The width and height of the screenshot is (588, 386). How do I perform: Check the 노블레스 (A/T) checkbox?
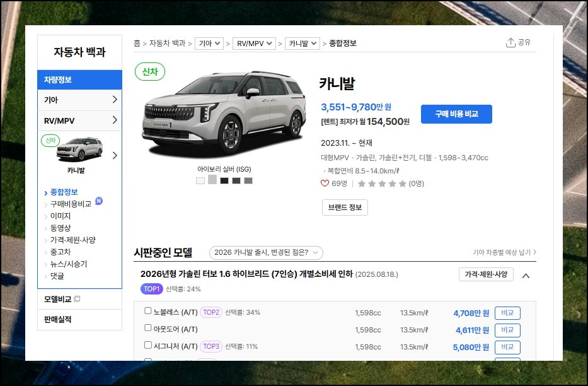tap(147, 310)
